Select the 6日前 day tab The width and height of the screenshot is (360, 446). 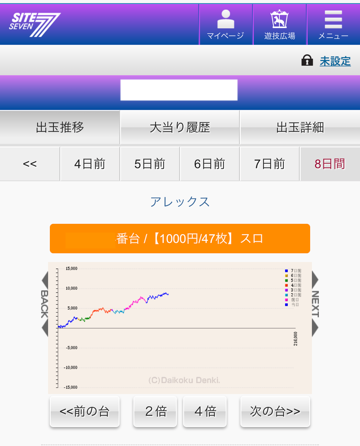click(210, 164)
